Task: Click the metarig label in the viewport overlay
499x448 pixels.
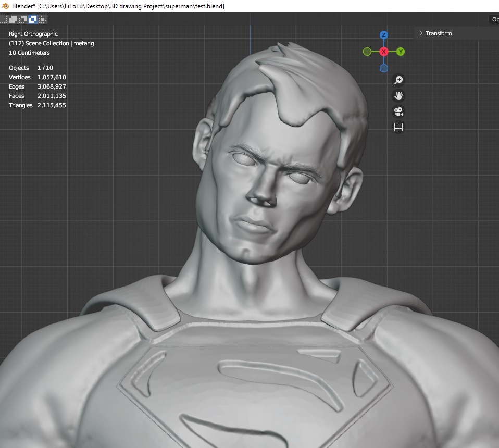Action: 83,43
